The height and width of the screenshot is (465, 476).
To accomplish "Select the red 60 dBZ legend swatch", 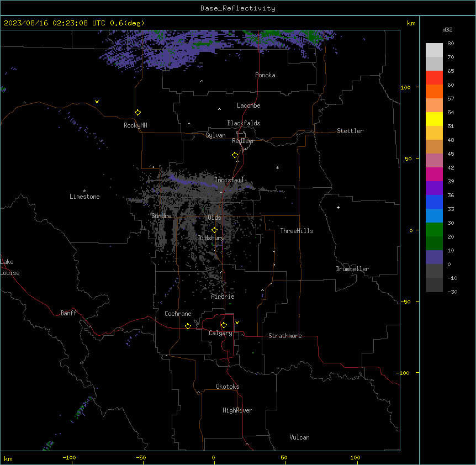I will [434, 78].
